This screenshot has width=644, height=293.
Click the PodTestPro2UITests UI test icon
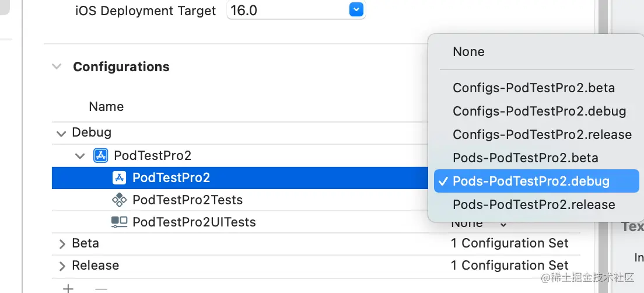point(119,222)
